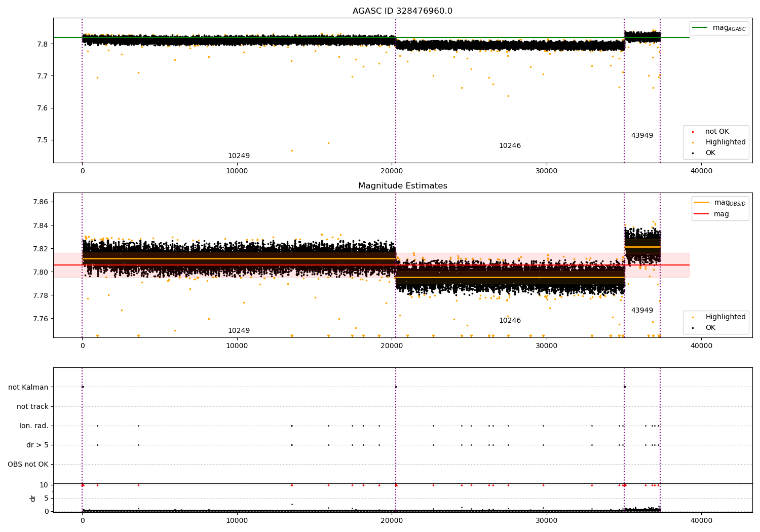Click x-axis tick 20000 under the bottom panel
The height and width of the screenshot is (532, 760).
(x=392, y=521)
